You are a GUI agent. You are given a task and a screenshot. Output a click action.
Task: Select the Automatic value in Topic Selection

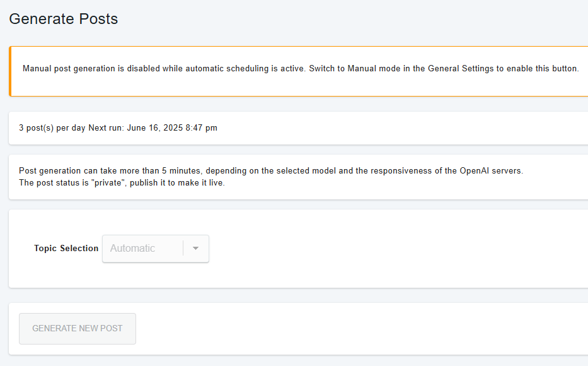pos(132,248)
